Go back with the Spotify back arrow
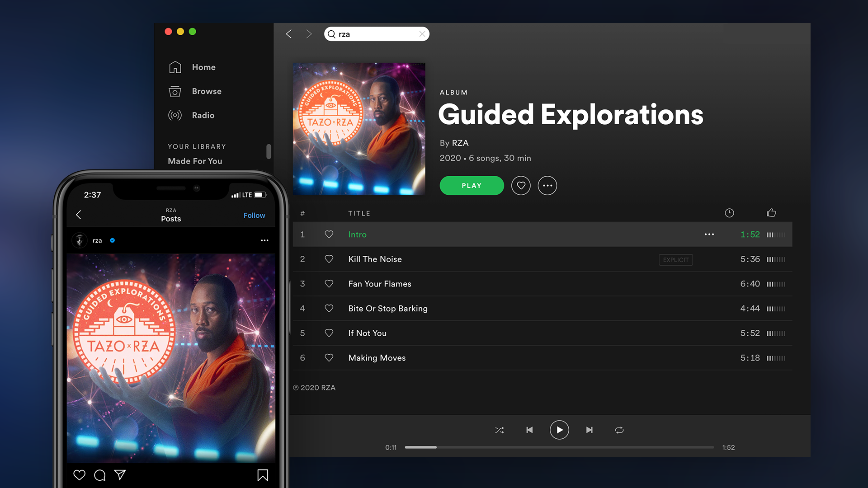This screenshot has width=868, height=488. pyautogui.click(x=289, y=34)
